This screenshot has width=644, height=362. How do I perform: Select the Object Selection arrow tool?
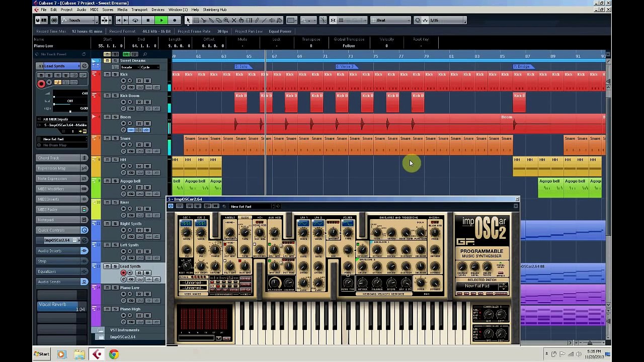click(x=189, y=20)
